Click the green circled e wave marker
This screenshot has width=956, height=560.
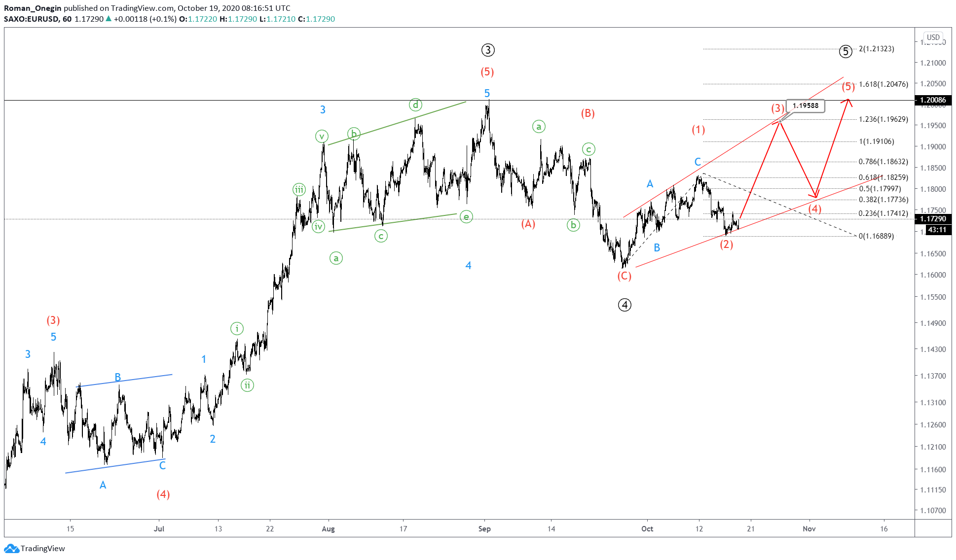click(466, 216)
